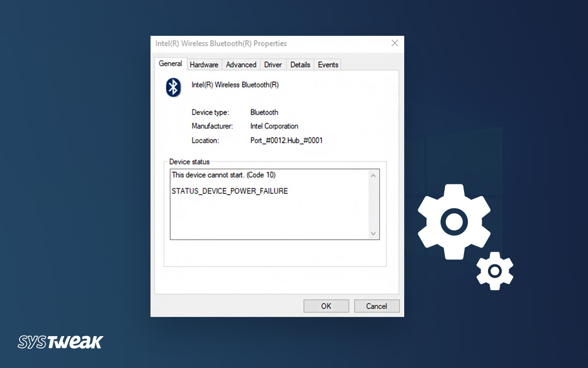Click the large gear icon

tap(454, 221)
